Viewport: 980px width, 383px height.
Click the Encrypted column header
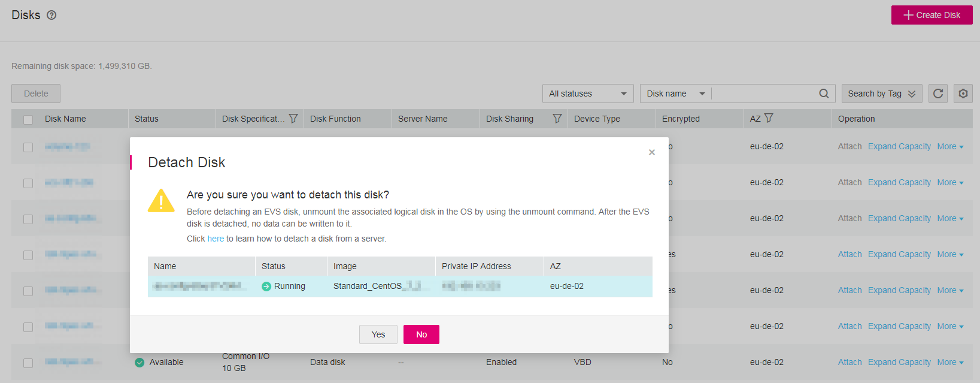click(x=681, y=119)
